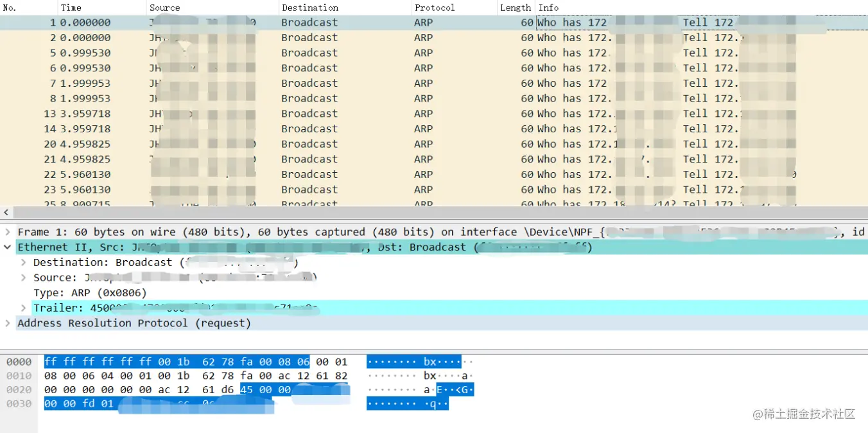
Task: Select packet number 6 in the list
Action: click(434, 68)
